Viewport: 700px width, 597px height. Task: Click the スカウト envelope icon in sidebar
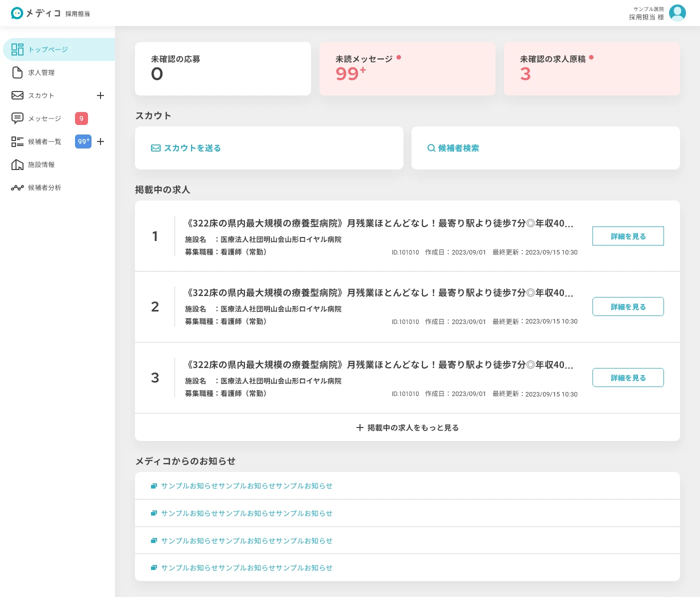click(17, 95)
